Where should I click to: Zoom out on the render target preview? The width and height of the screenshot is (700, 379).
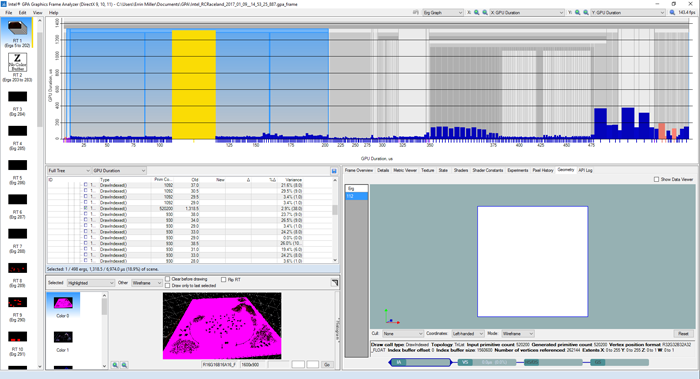[x=125, y=365]
